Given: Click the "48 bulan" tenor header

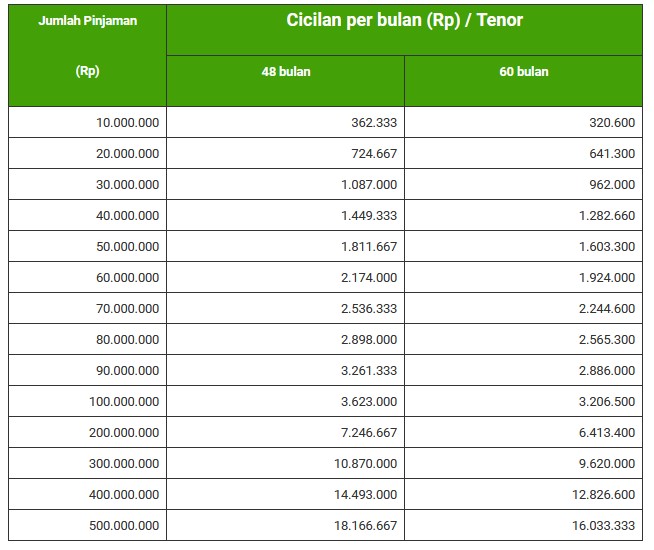Looking at the screenshot, I should (285, 72).
